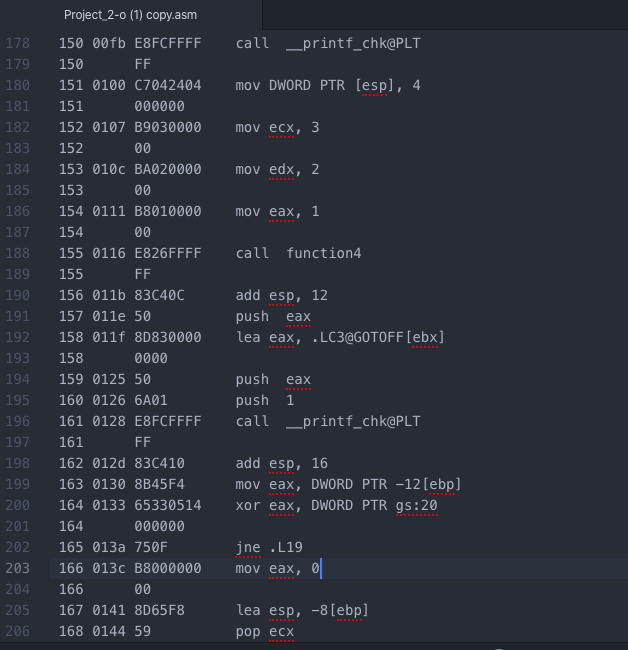Click 'function4' in the call instruction
Screen dimensions: 628x650
coord(324,253)
